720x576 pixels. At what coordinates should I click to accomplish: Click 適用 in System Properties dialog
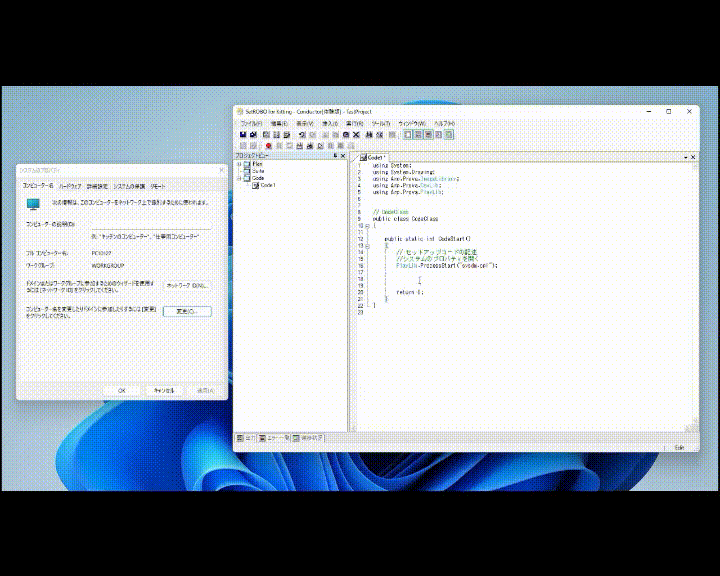[x=205, y=390]
